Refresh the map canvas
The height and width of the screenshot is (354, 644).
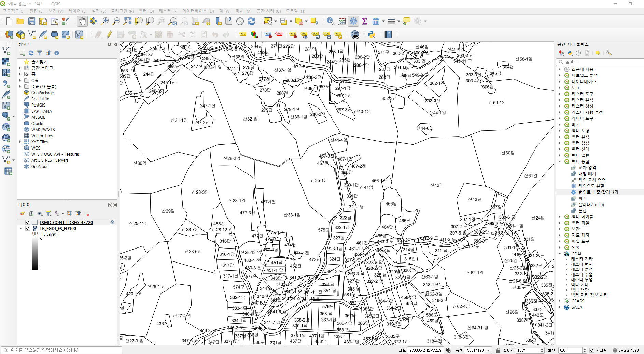(251, 21)
